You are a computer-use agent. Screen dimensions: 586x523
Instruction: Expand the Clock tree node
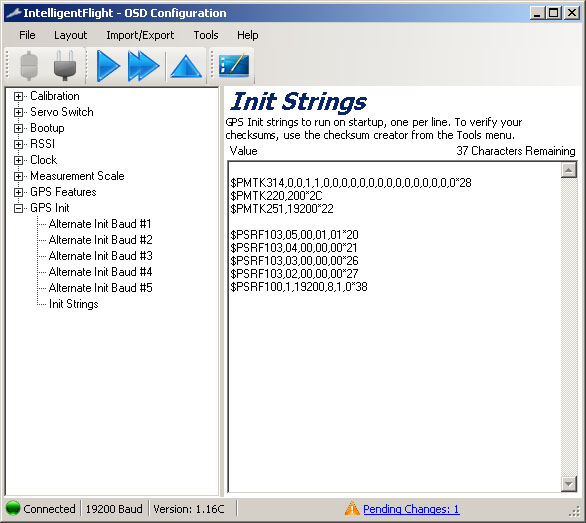[x=18, y=160]
